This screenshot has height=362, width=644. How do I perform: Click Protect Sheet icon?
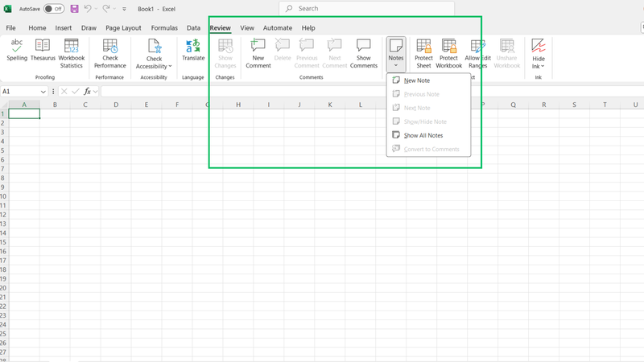pyautogui.click(x=423, y=46)
